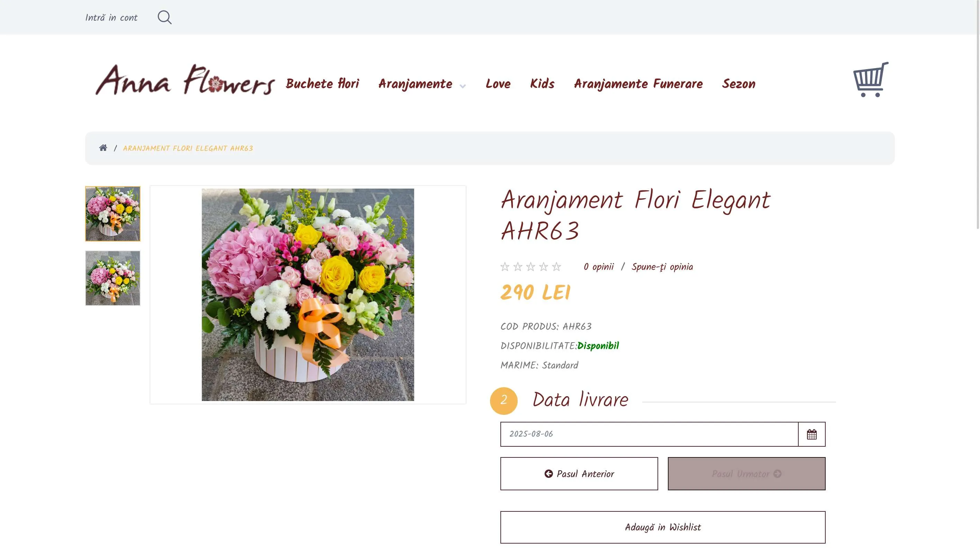This screenshot has width=980, height=555.
Task: Navigate to Aranjamente Funerare
Action: pos(638,84)
